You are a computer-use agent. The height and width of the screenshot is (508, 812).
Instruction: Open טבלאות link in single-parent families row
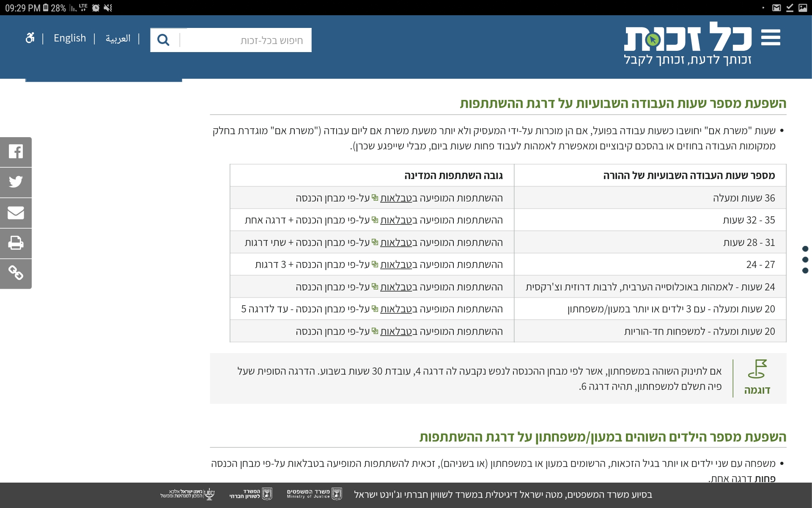396,331
